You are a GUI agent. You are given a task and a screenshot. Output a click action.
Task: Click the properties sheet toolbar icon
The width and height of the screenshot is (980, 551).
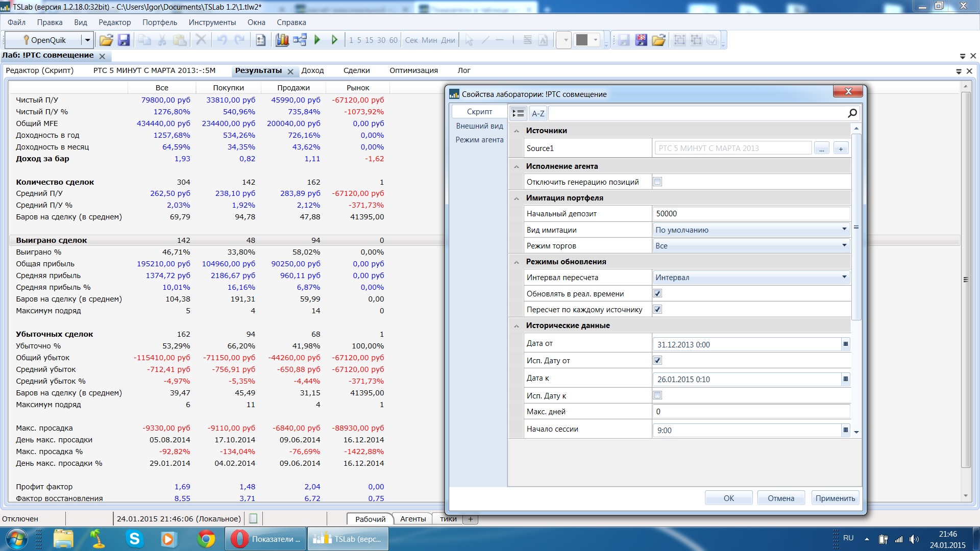click(x=261, y=40)
